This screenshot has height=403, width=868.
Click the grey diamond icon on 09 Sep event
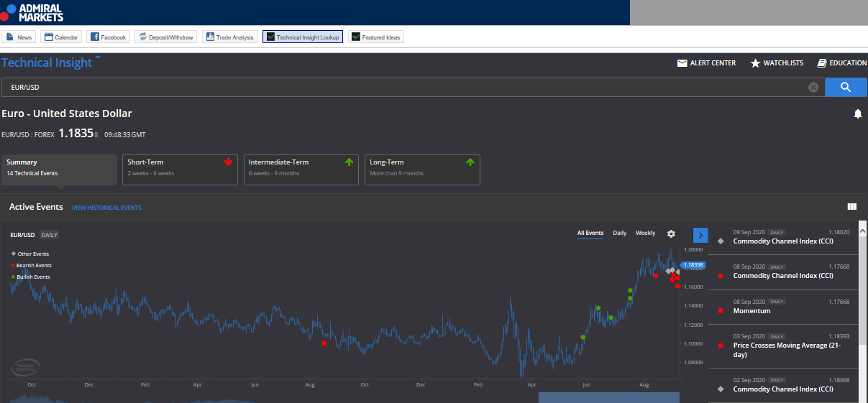coord(721,241)
